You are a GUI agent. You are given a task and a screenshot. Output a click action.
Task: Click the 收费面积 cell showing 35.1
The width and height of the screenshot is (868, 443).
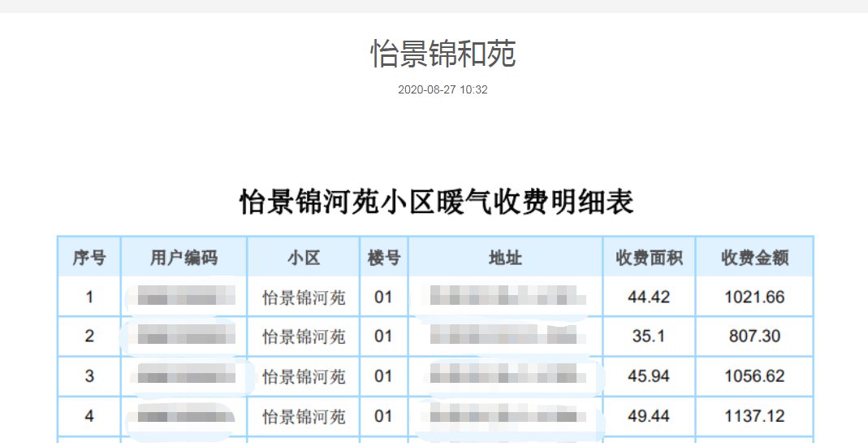click(649, 337)
